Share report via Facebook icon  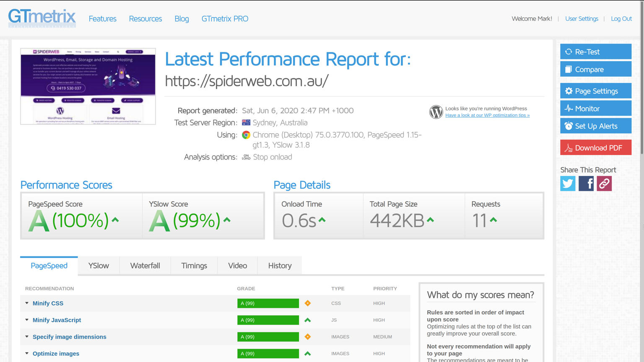[586, 184]
